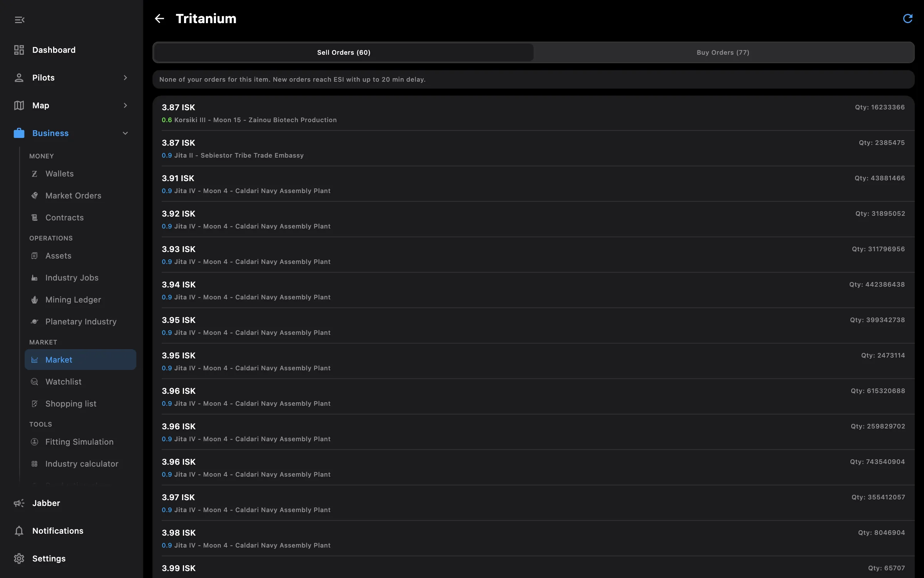
Task: Open the Industry calculator tool
Action: pyautogui.click(x=80, y=464)
